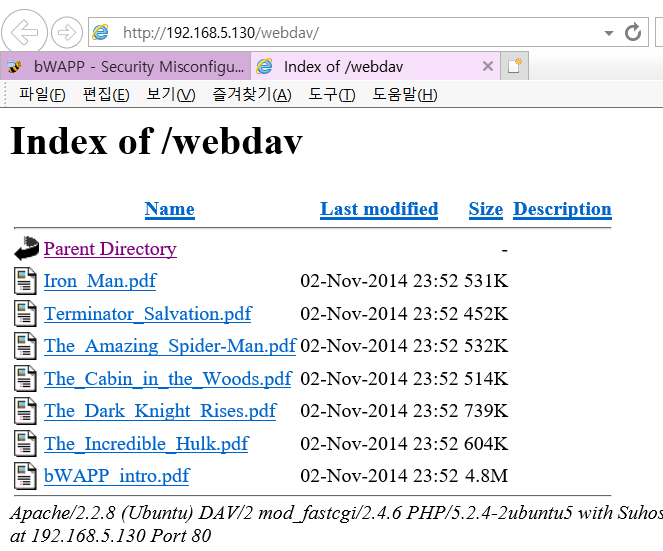Click the 532K size of The_Amazing_Spider-Man.pdf
Screen dimensions: 663x551
pyautogui.click(x=486, y=346)
